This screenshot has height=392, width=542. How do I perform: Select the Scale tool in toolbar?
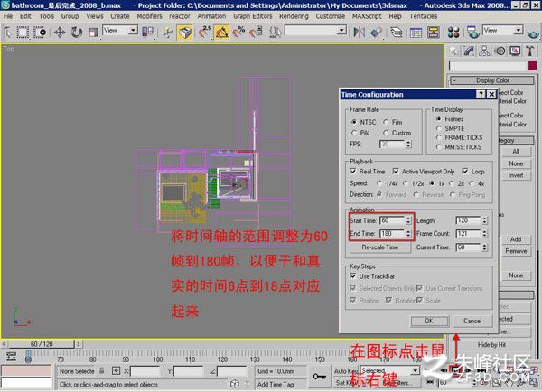(93, 33)
